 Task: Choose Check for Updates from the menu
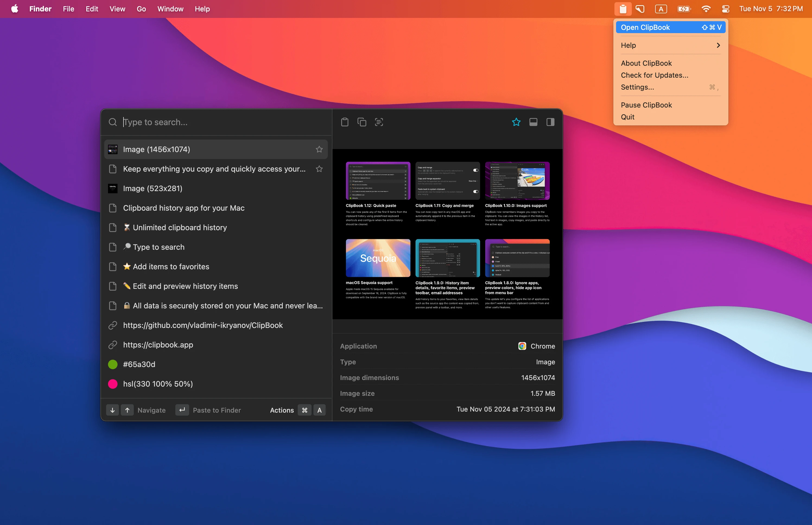click(x=654, y=75)
